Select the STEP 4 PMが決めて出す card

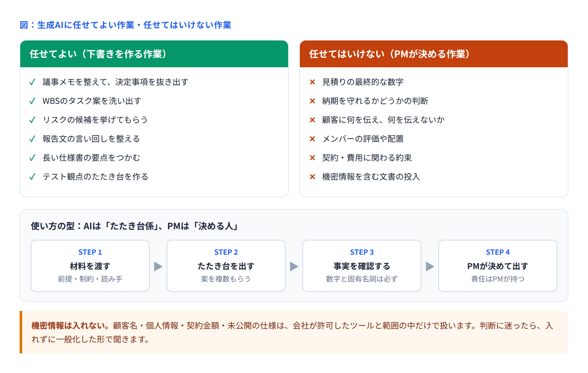pyautogui.click(x=498, y=266)
